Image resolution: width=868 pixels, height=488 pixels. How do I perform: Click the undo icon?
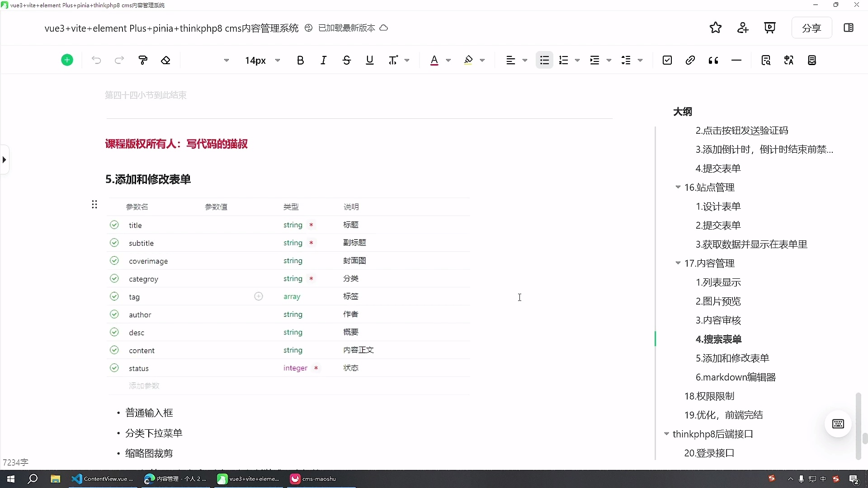[x=96, y=60]
